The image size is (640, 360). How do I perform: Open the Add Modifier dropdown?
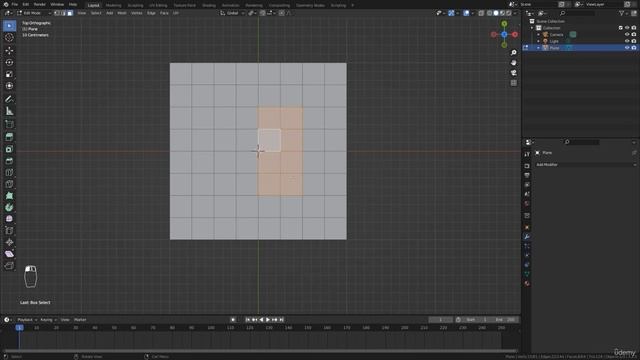[585, 164]
